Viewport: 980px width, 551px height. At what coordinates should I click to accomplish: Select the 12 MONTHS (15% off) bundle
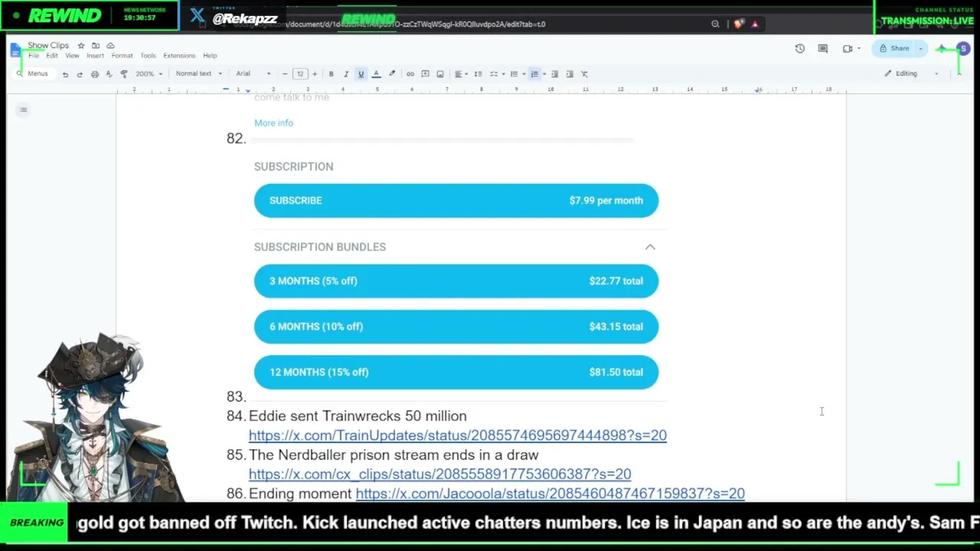click(456, 372)
